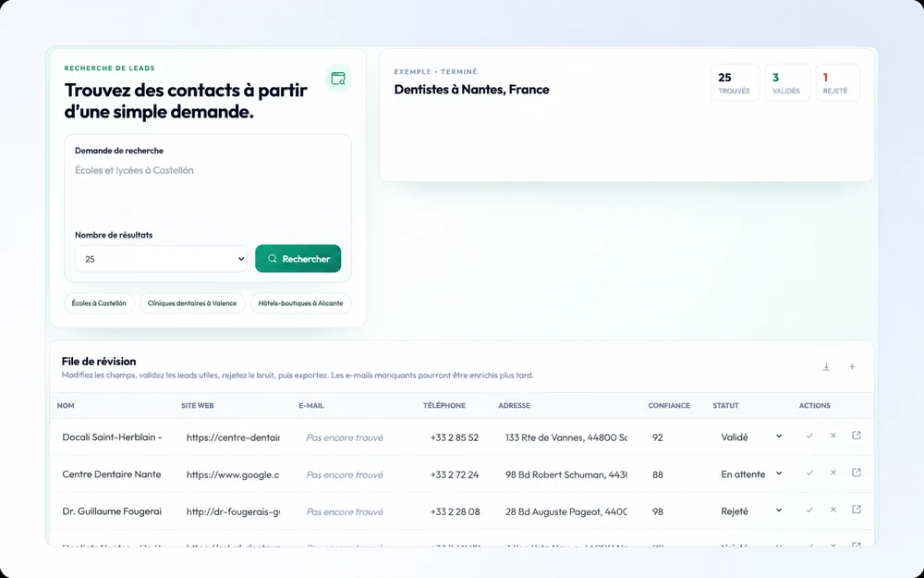Open Centre Dentaire Nantes external link icon
The width and height of the screenshot is (924, 578).
[857, 473]
